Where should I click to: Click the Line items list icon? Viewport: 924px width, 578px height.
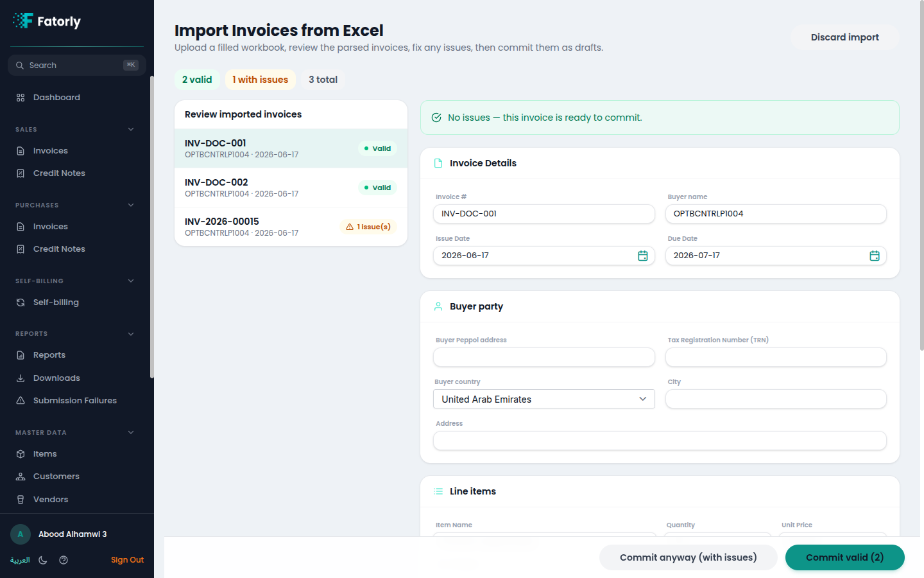(x=438, y=491)
